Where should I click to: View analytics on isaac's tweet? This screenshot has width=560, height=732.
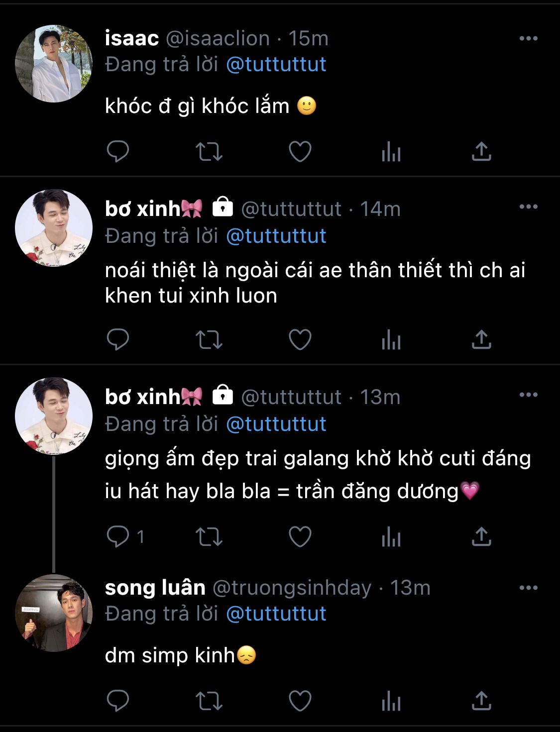pos(391,152)
